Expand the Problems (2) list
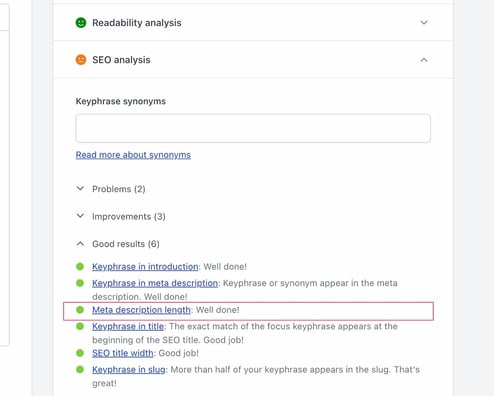494x396 pixels. coord(111,189)
